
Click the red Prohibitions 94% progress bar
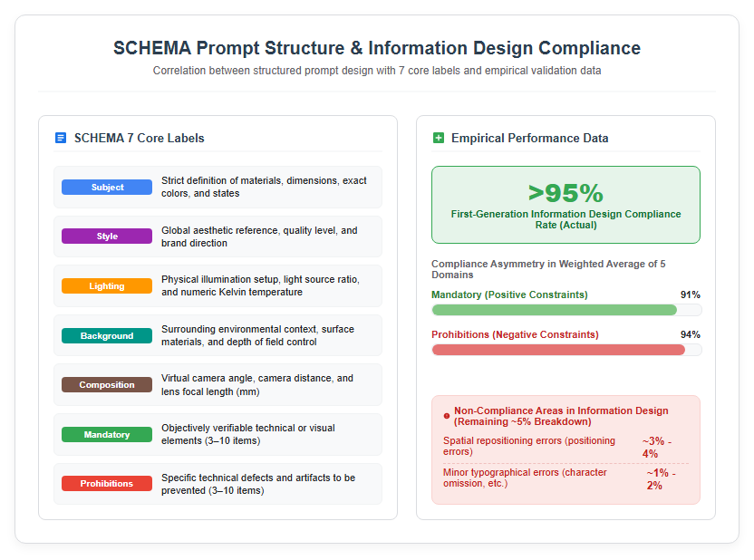click(x=566, y=350)
